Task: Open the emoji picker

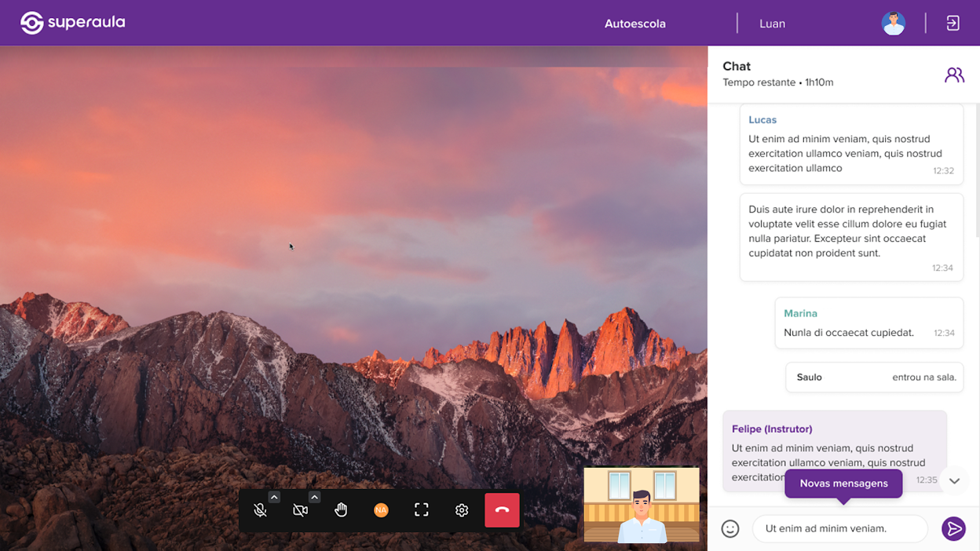Action: tap(730, 529)
